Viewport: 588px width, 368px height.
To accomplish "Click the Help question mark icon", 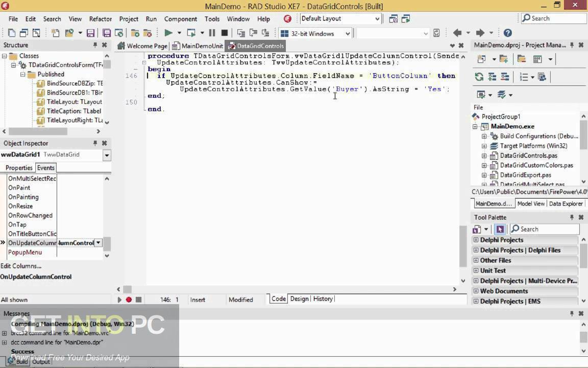I will [x=507, y=33].
